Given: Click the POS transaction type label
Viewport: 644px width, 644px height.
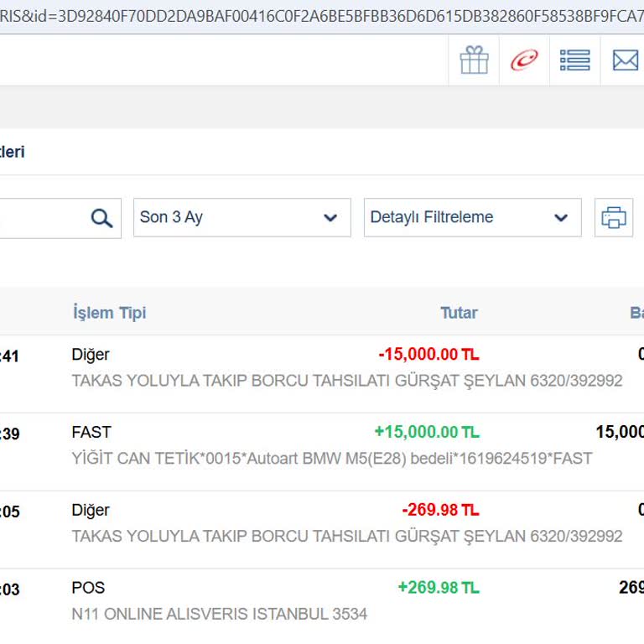Looking at the screenshot, I should [x=88, y=588].
